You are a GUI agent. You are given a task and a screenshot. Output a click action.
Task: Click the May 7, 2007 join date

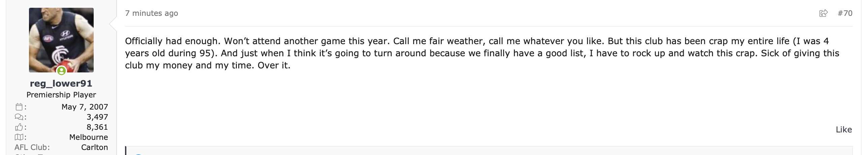tap(85, 107)
